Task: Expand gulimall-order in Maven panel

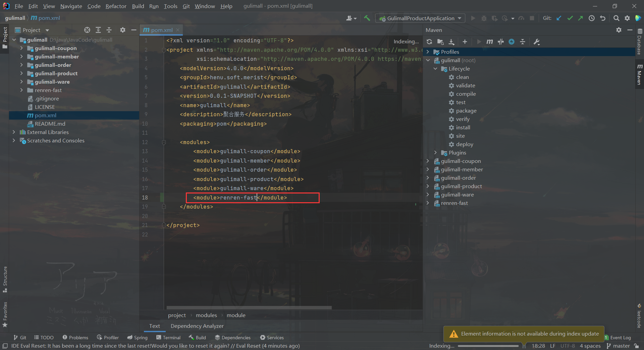Action: click(428, 178)
